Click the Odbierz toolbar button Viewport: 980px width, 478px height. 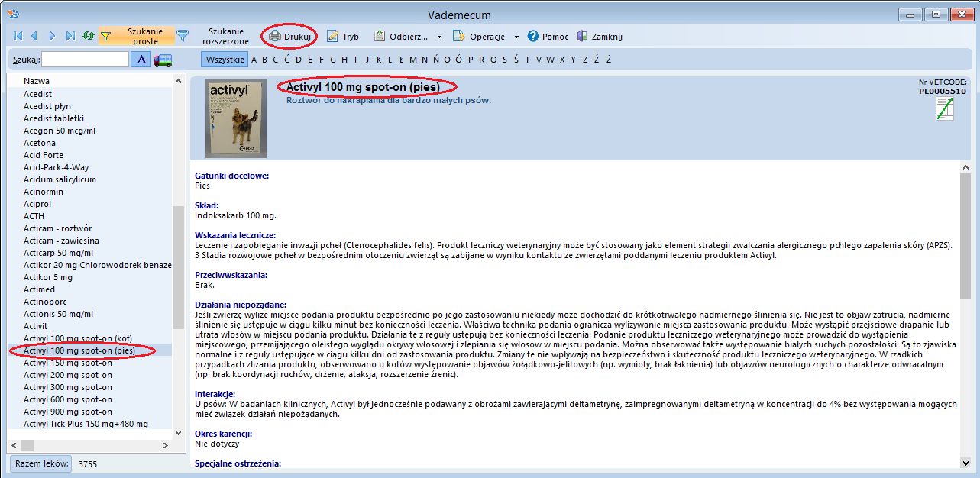tap(402, 36)
